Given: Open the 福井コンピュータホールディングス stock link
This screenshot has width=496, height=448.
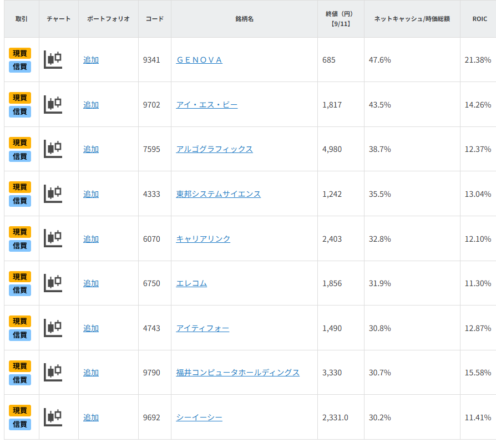Looking at the screenshot, I should (x=237, y=373).
